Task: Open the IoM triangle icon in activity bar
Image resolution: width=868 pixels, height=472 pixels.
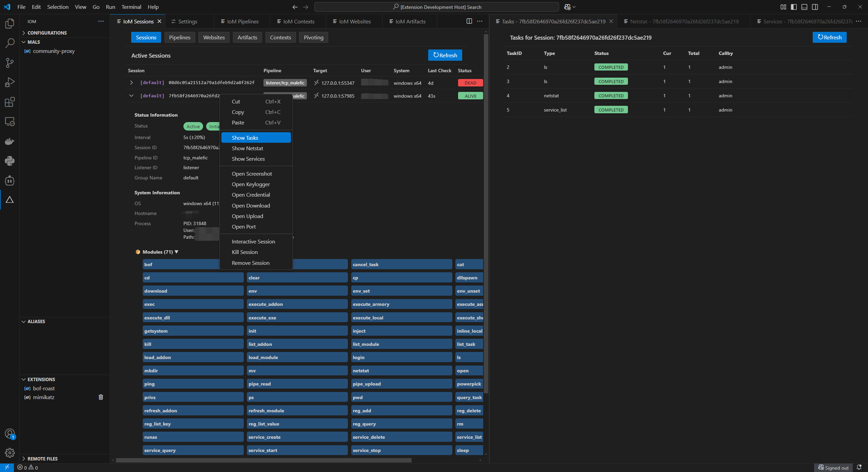Action: 9,200
